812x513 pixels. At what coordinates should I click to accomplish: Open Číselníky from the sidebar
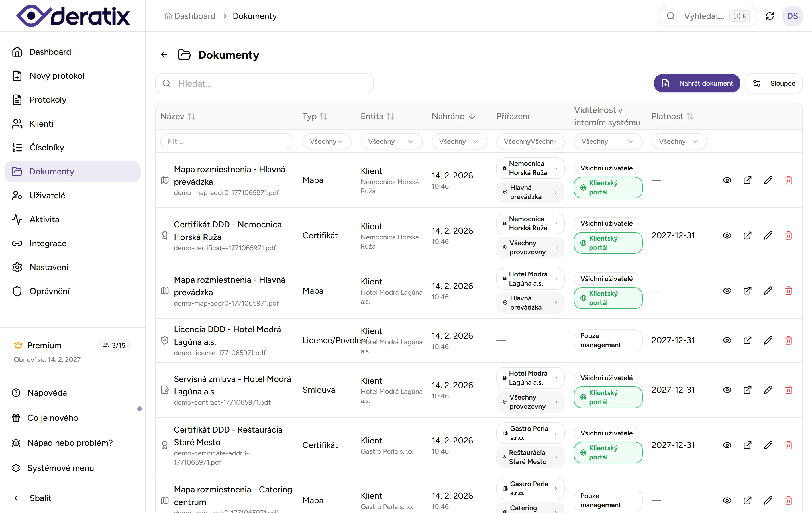[46, 148]
